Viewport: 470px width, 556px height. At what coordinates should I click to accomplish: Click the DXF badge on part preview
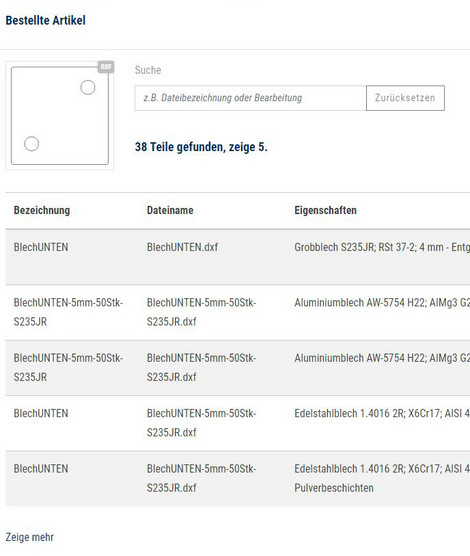106,67
